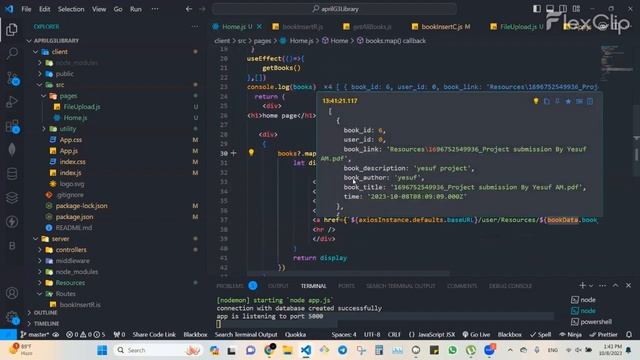Open FileUpload.js in the Explorer tree
This screenshot has height=360, width=640.
click(82, 107)
